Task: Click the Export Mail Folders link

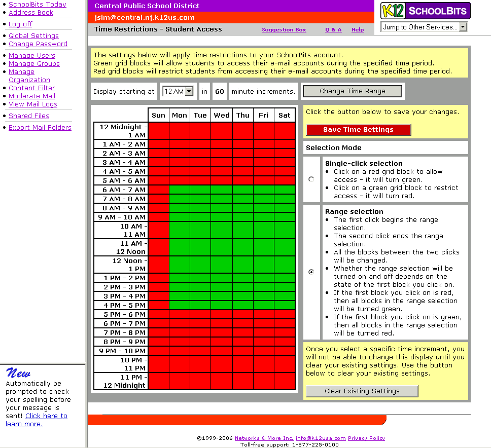Action: pyautogui.click(x=40, y=127)
